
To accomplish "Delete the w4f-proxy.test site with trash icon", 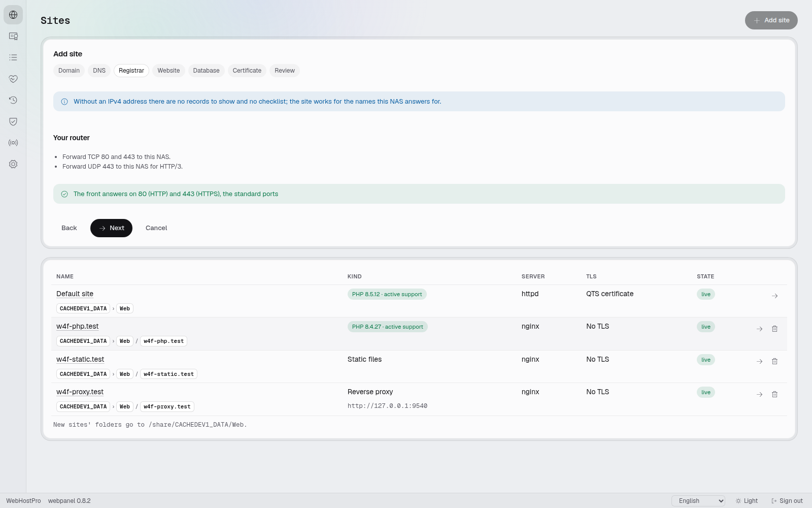I will (775, 394).
